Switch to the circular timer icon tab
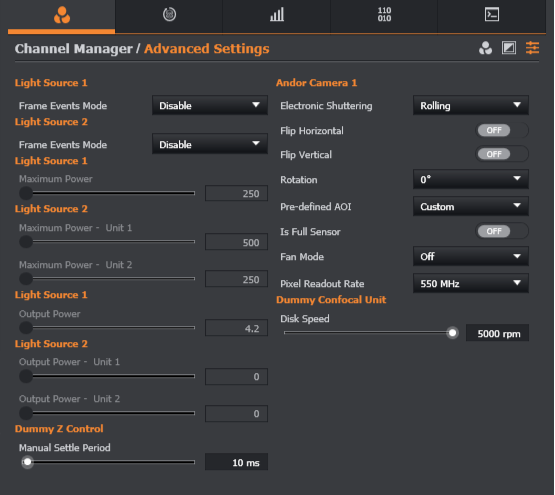The width and height of the screenshot is (555, 495). (x=169, y=15)
